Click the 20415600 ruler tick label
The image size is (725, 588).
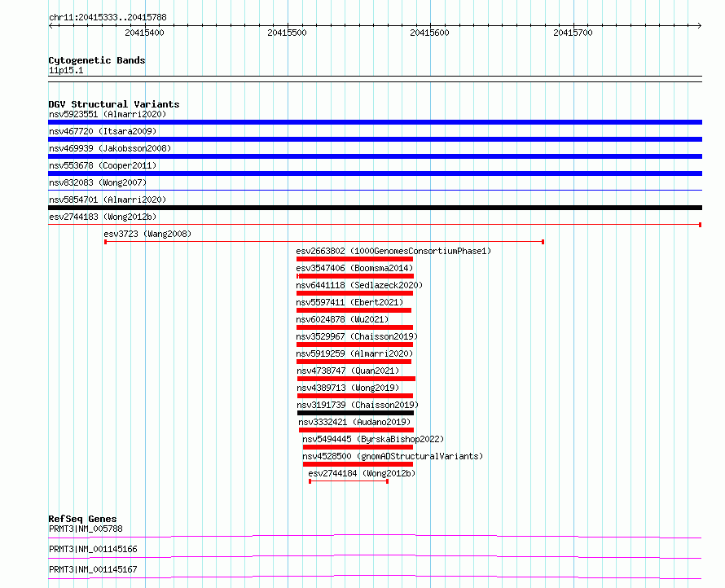(x=429, y=33)
